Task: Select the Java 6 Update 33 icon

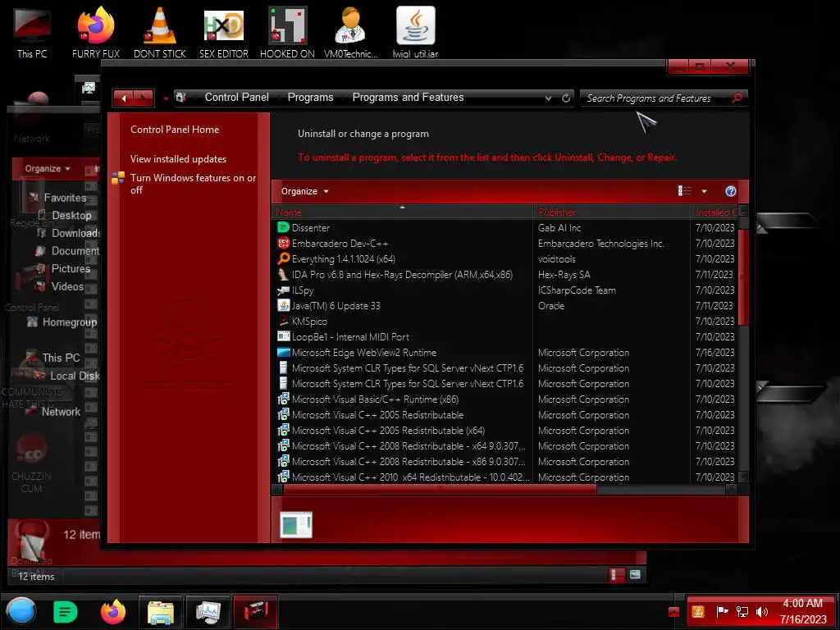Action: coord(283,305)
